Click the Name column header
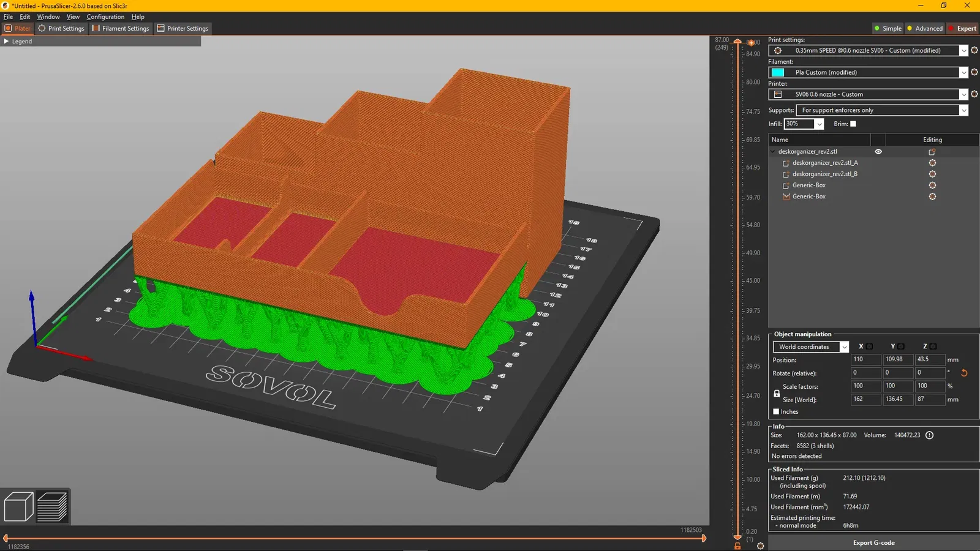 (x=819, y=140)
